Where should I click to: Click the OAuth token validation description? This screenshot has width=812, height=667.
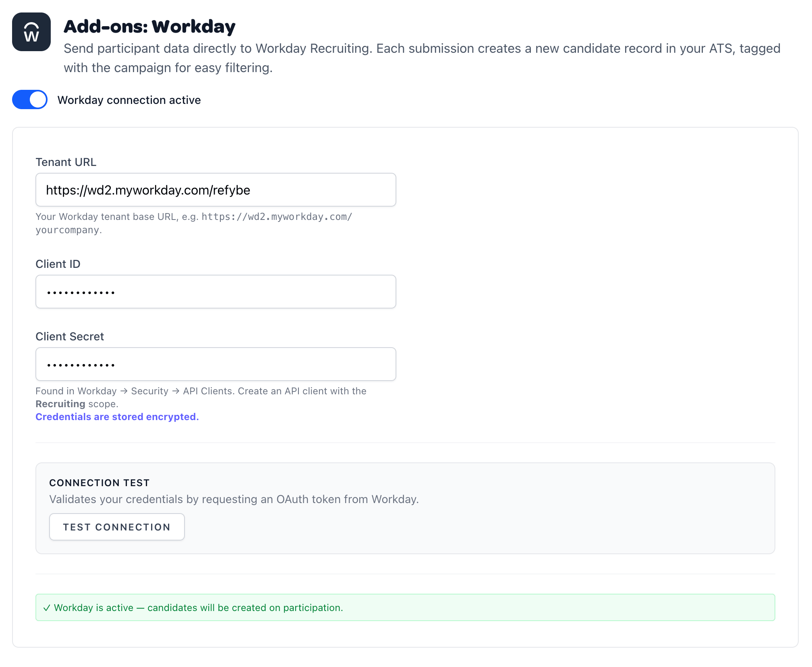234,499
